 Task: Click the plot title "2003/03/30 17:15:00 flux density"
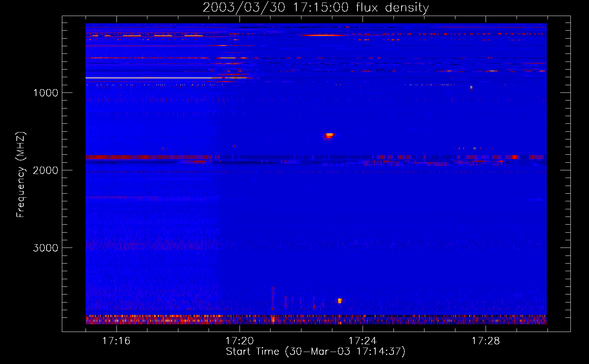click(x=316, y=7)
